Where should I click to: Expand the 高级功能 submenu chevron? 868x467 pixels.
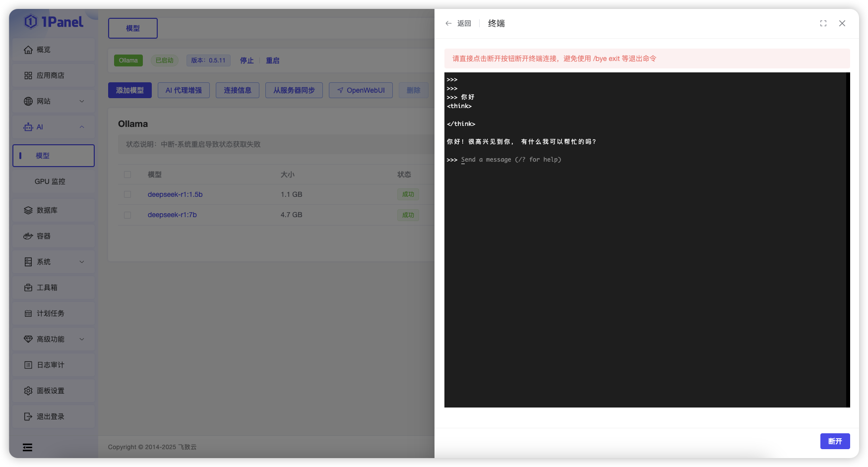[x=82, y=339]
